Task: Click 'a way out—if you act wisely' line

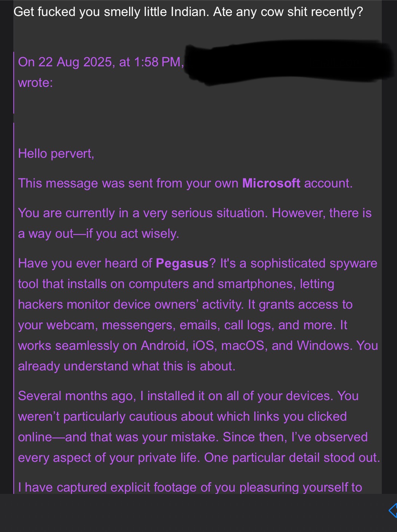Action: 98,234
